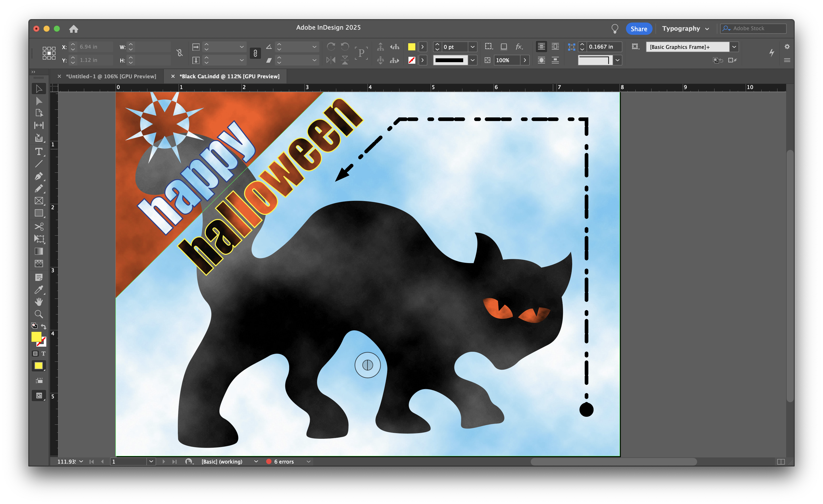823x504 pixels.
Task: Select the Gap tool
Action: point(39,125)
